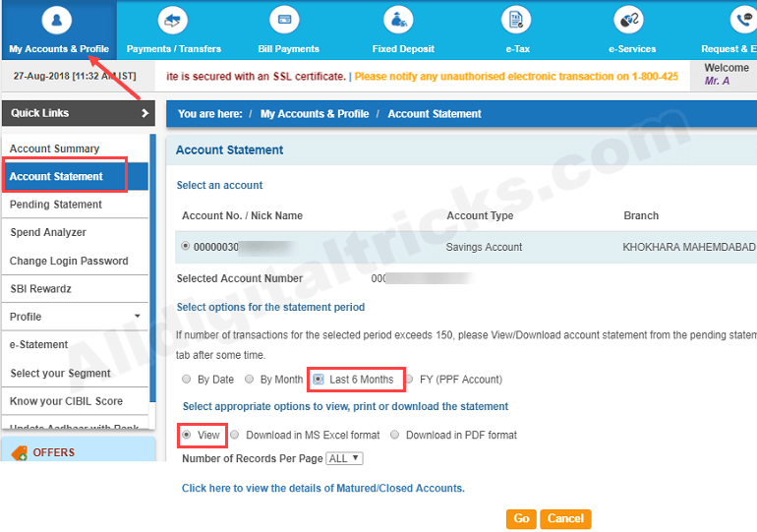Click the OFFERS tag icon
This screenshot has height=532, width=757.
click(x=20, y=453)
